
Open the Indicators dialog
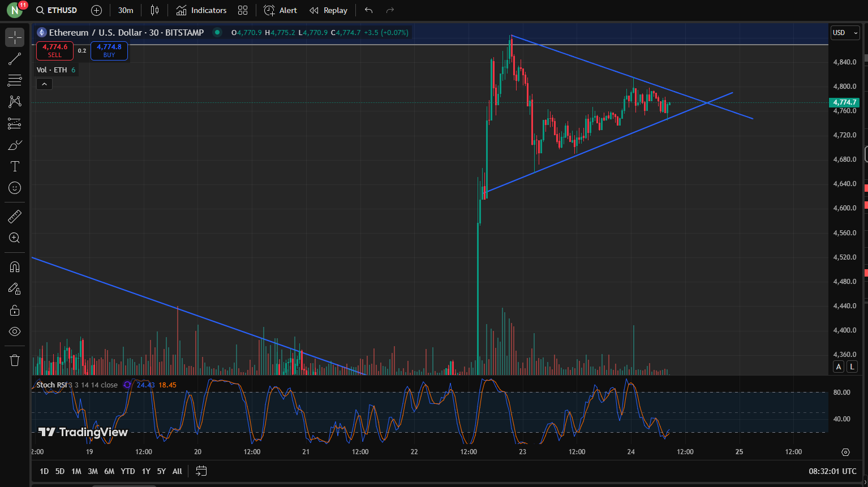coord(201,10)
